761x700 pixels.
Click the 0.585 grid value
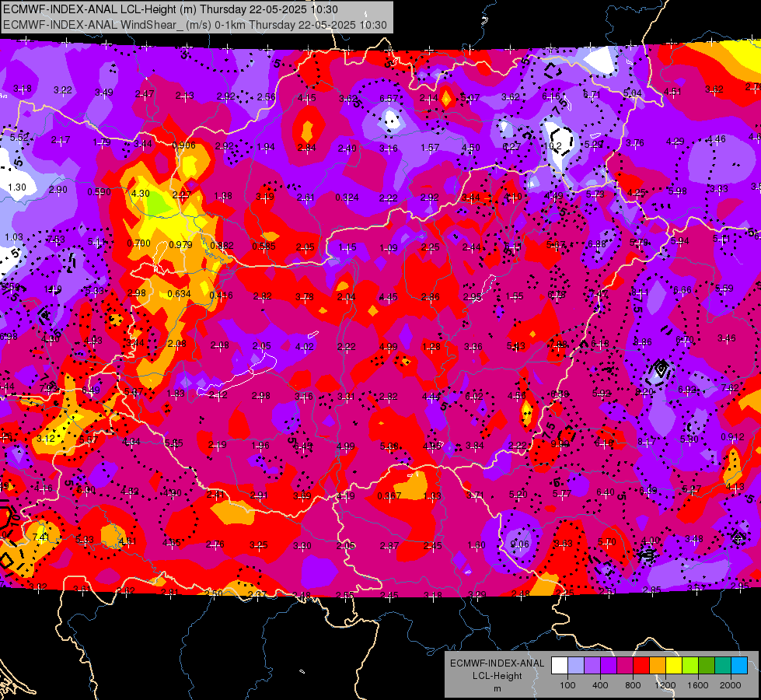pos(264,247)
